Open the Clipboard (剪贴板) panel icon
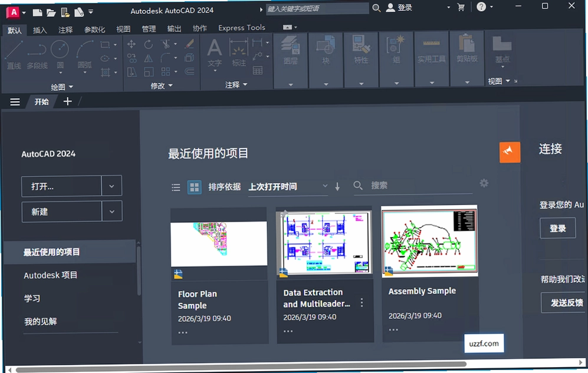This screenshot has height=373, width=588. pos(467,49)
